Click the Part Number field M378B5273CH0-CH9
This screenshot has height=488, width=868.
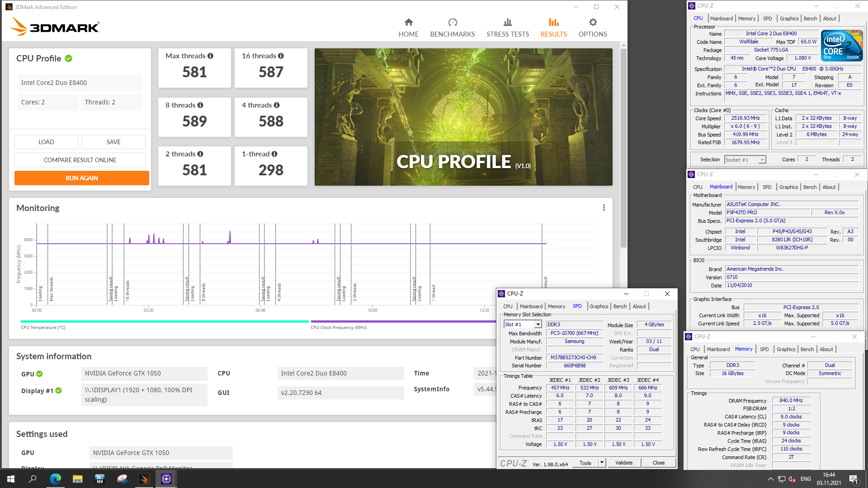point(574,357)
